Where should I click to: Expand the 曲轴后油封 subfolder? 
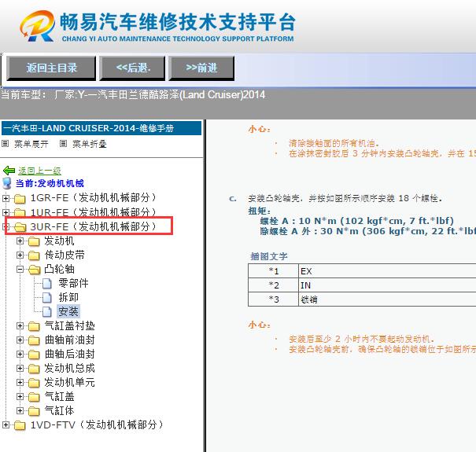pyautogui.click(x=20, y=354)
